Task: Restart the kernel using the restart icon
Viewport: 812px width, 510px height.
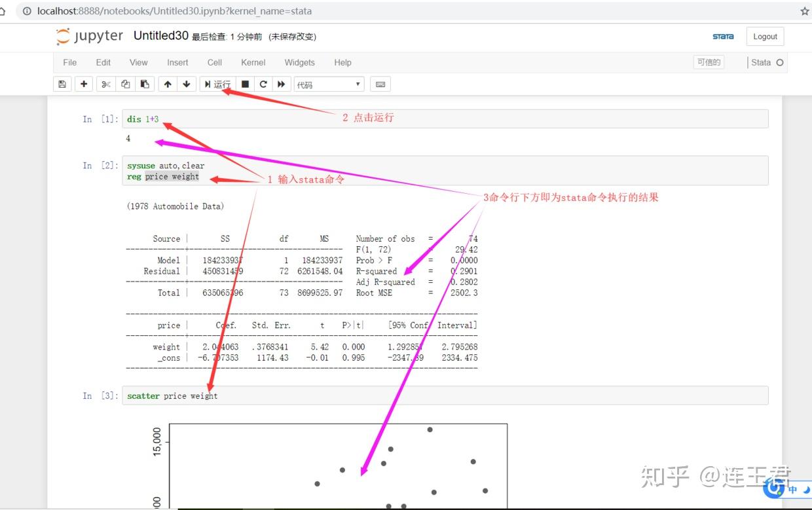Action: [263, 84]
